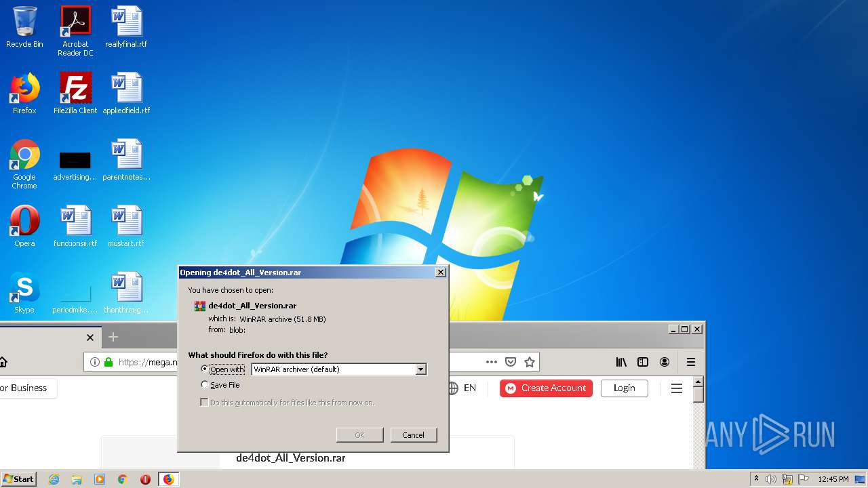Open the Google Chrome desktop shortcut
The width and height of the screenshot is (868, 488).
point(24,164)
